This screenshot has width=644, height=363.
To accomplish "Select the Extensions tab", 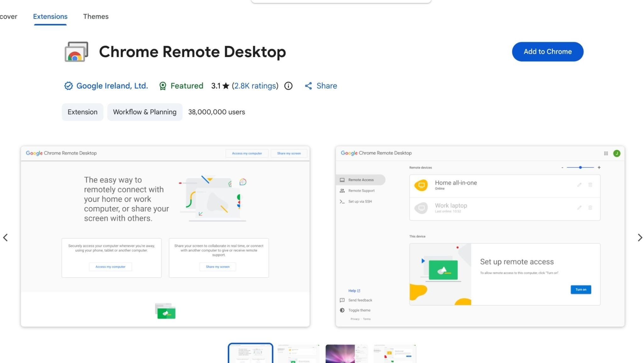I will (x=50, y=16).
